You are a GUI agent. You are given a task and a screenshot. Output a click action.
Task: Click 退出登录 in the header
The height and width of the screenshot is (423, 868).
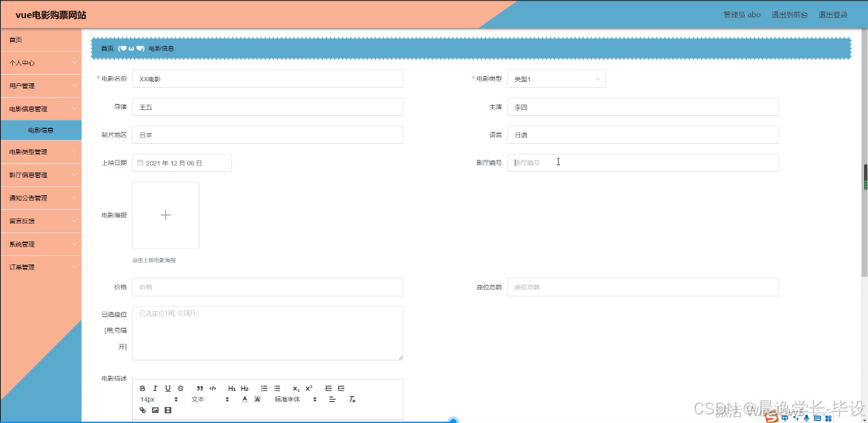[833, 15]
